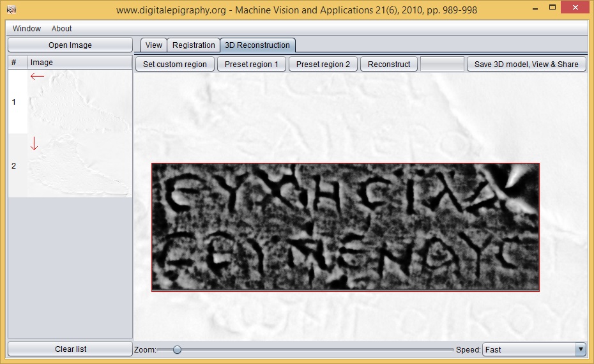The image size is (594, 364).
Task: Click the Zoom slider handle
Action: click(x=177, y=349)
